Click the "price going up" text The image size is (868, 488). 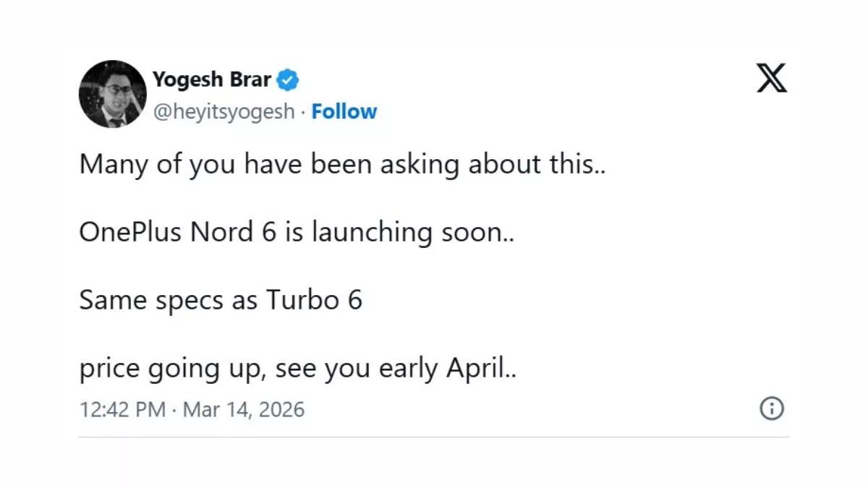coord(169,369)
